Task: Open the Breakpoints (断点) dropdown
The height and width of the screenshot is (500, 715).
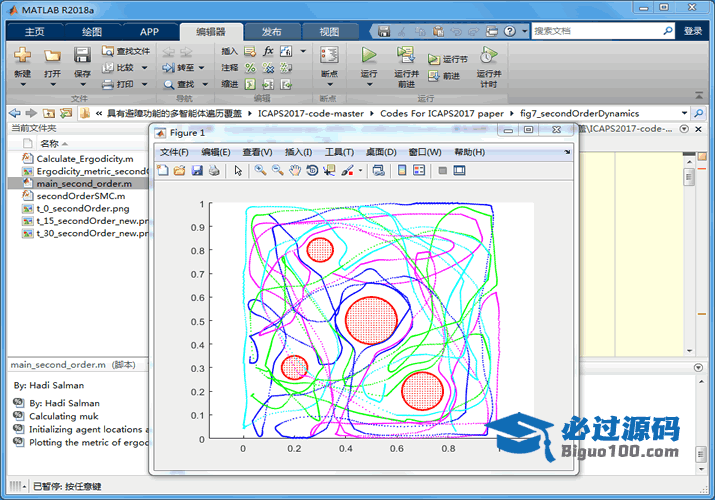Action: [x=328, y=74]
